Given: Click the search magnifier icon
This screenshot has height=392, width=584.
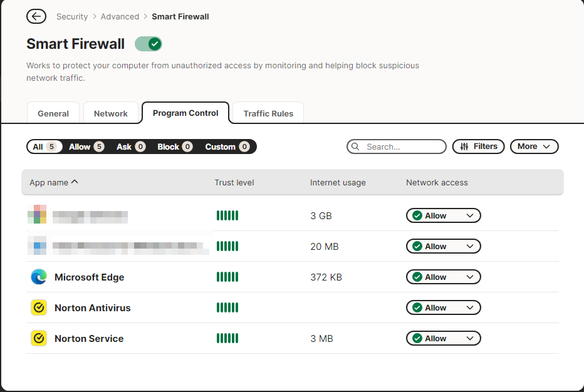Looking at the screenshot, I should (356, 147).
